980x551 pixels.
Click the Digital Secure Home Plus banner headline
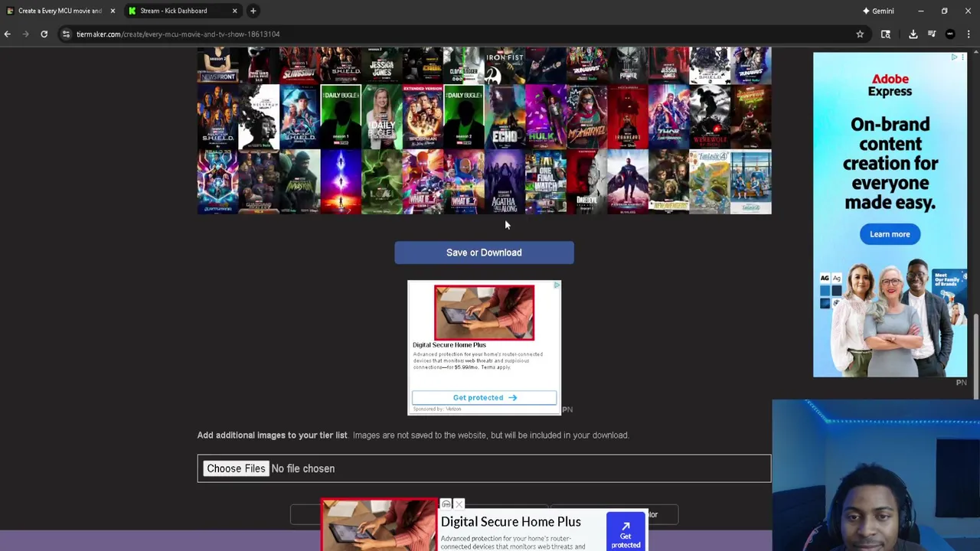click(x=511, y=522)
